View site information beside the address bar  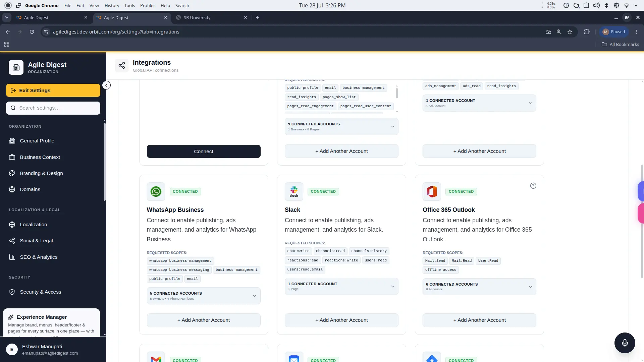(x=46, y=32)
